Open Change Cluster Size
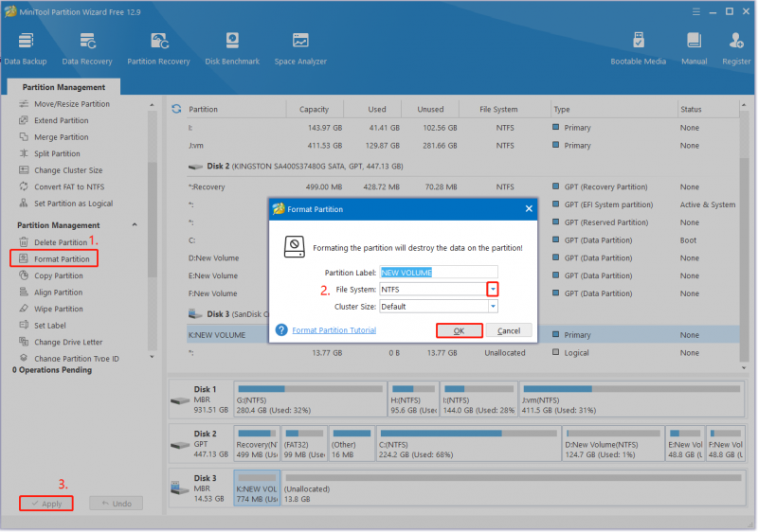 [x=61, y=170]
